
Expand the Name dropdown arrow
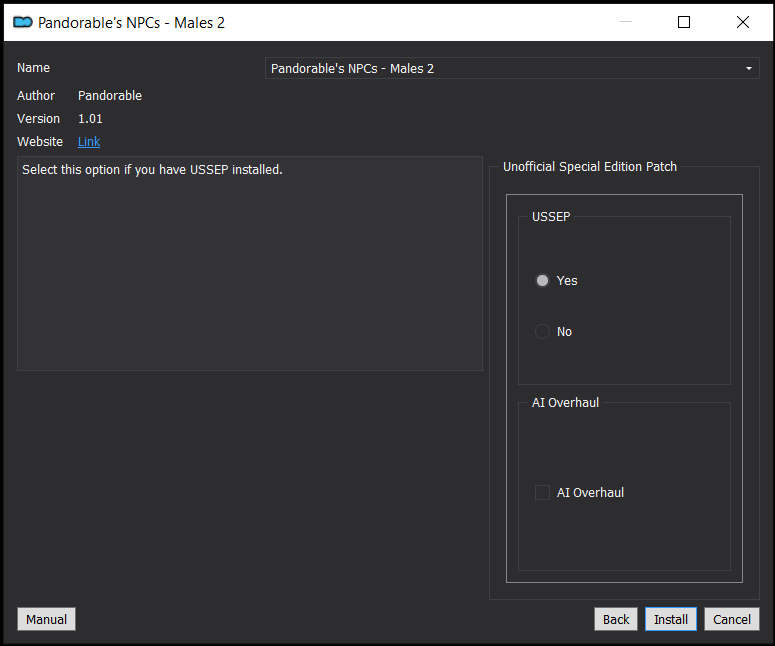coord(749,69)
